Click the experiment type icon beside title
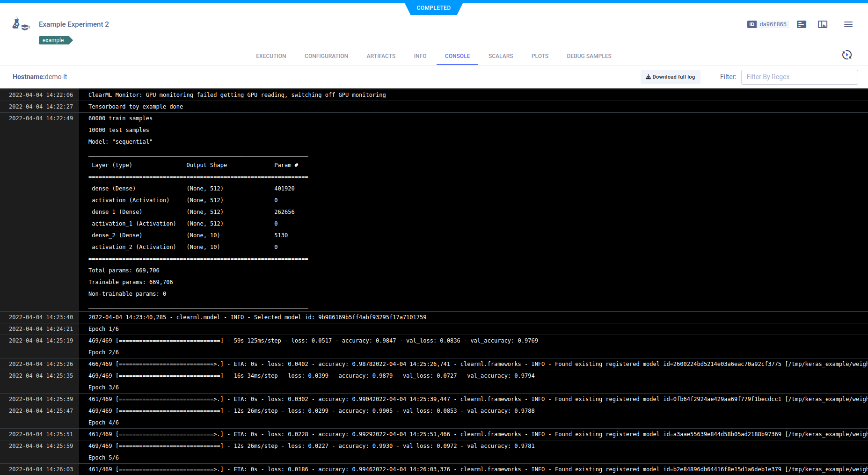 click(x=21, y=24)
